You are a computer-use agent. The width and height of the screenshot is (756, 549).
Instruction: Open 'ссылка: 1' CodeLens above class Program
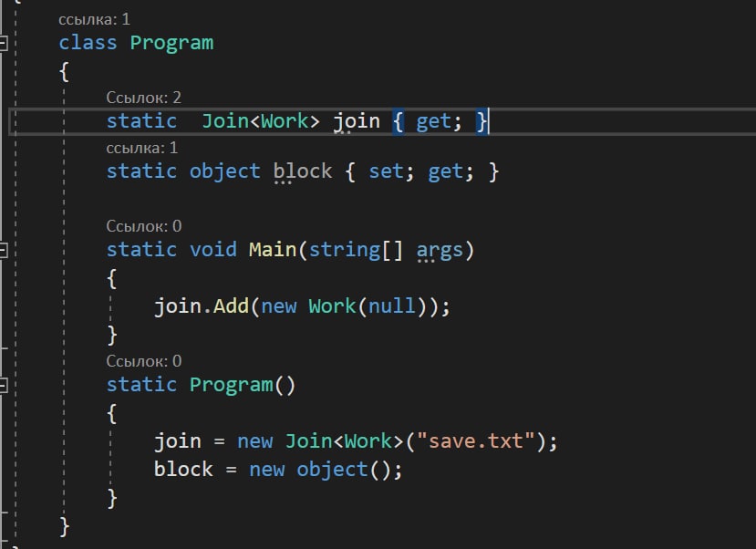(94, 19)
